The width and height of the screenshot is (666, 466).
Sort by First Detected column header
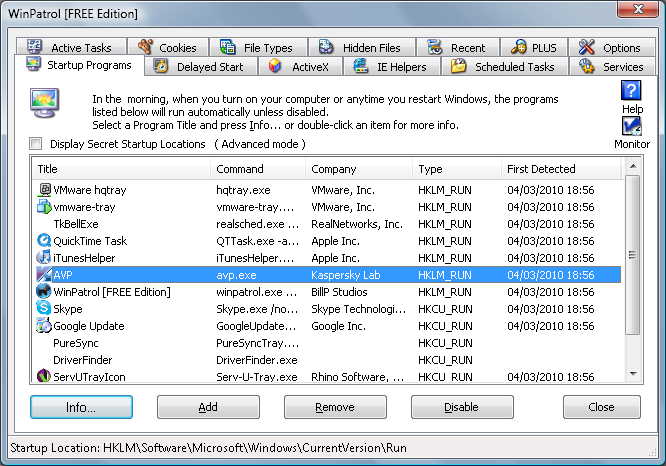[561, 169]
